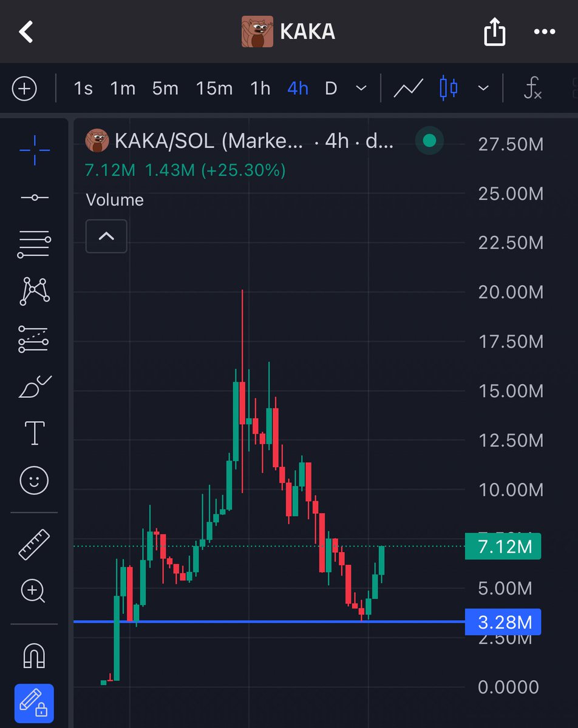Open the Fibonacci retracement tool

[35, 245]
